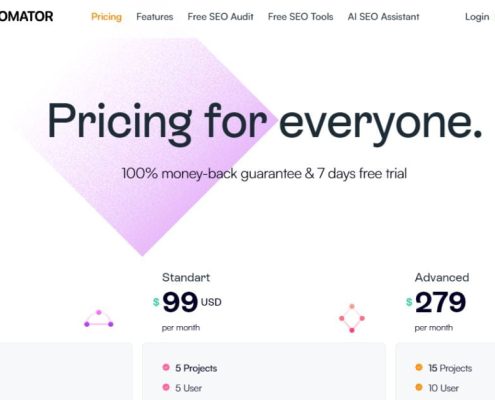Click pink bullet beside 5 User
495x400 pixels.
(166, 387)
